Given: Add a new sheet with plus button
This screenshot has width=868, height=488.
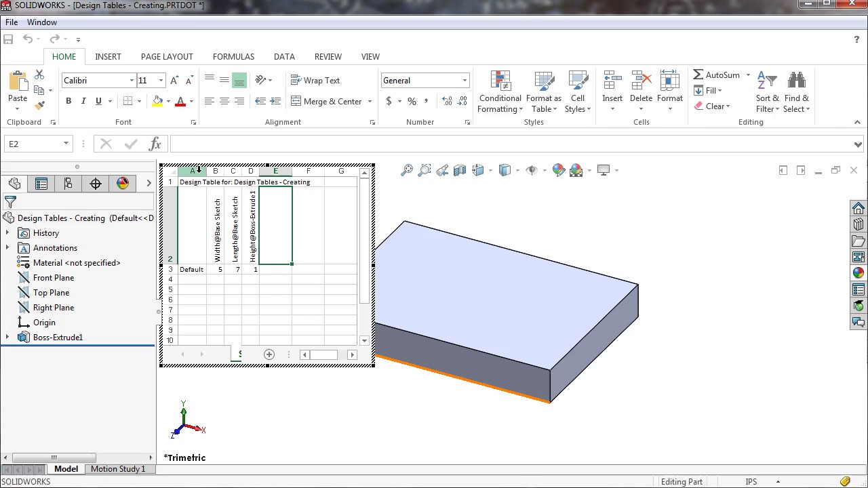Looking at the screenshot, I should click(269, 354).
